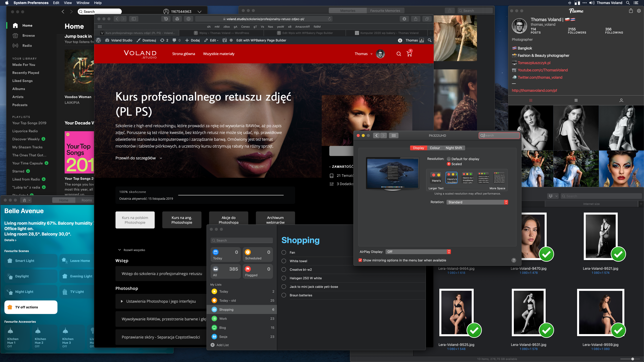Screen dimensions: 644x362
Task: Select Scaled resolution option
Action: [449, 164]
